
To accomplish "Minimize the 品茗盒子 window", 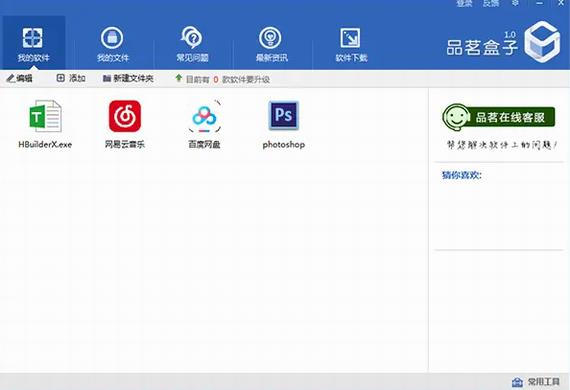I will (539, 3).
